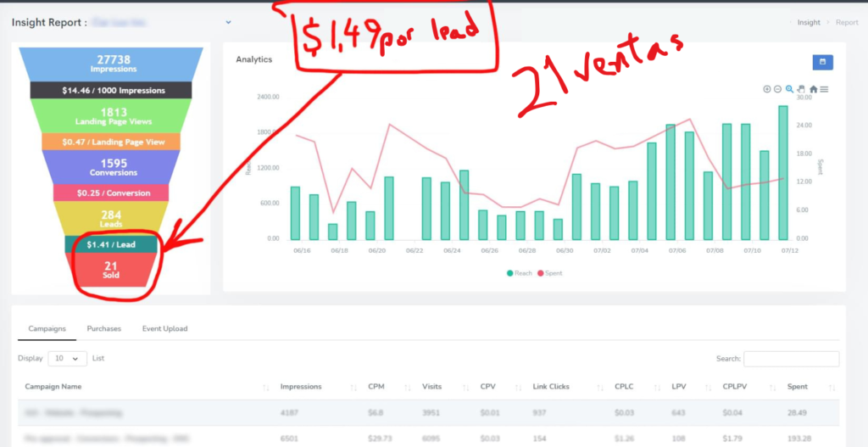The image size is (868, 447).
Task: Sort table by Link Clicks arrows
Action: [x=600, y=387]
